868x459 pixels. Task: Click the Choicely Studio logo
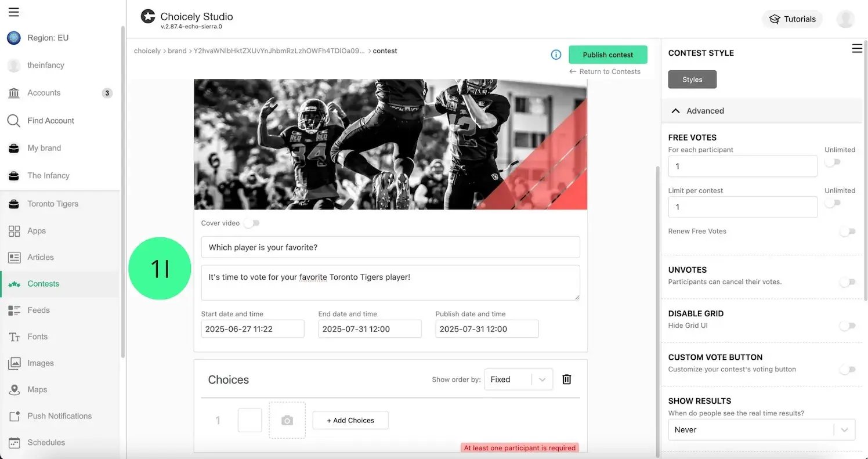(x=148, y=16)
